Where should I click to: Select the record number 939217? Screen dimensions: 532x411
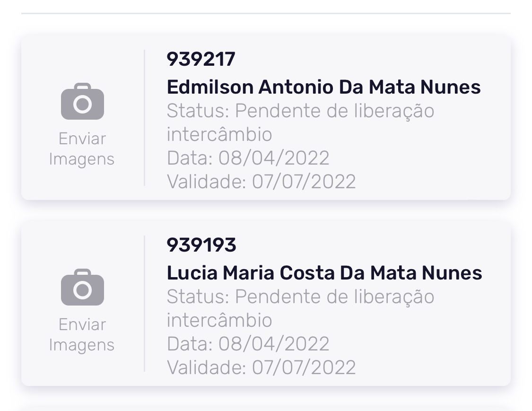201,60
